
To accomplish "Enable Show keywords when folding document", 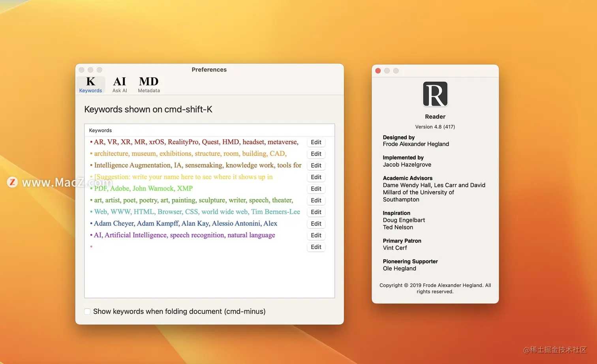I will point(87,311).
